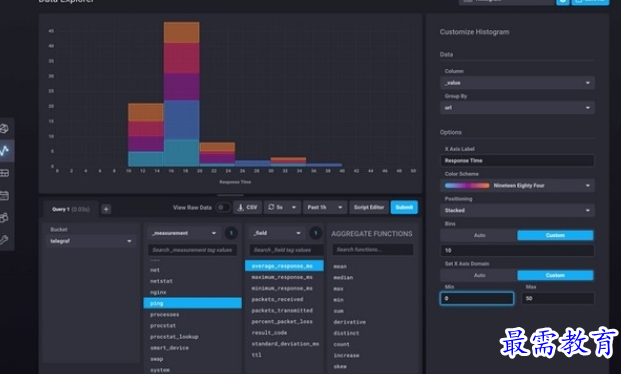Open the Settings wrench icon in sidebar
The width and height of the screenshot is (624, 374).
click(4, 240)
